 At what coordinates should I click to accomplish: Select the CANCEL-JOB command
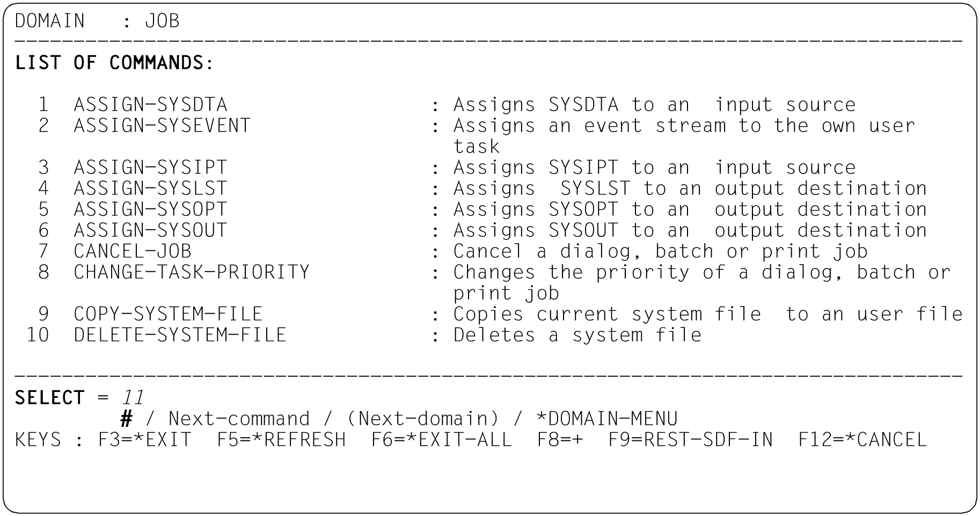133,251
